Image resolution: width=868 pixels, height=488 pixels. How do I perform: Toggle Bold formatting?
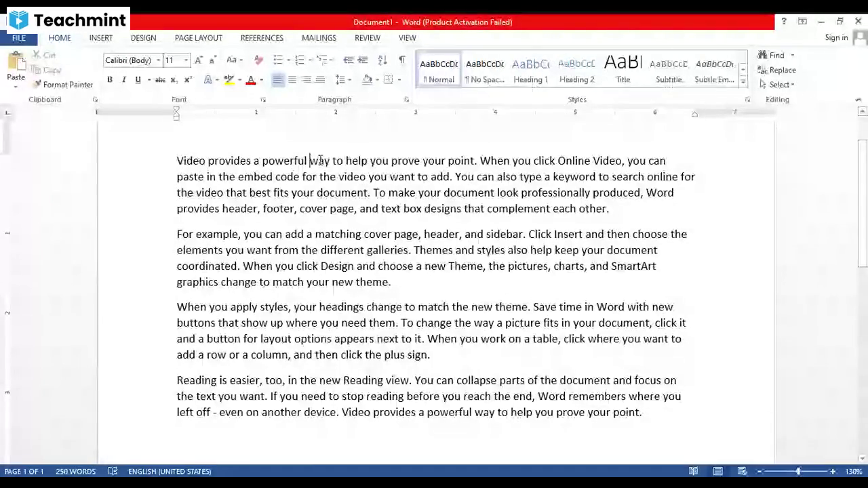coord(109,80)
